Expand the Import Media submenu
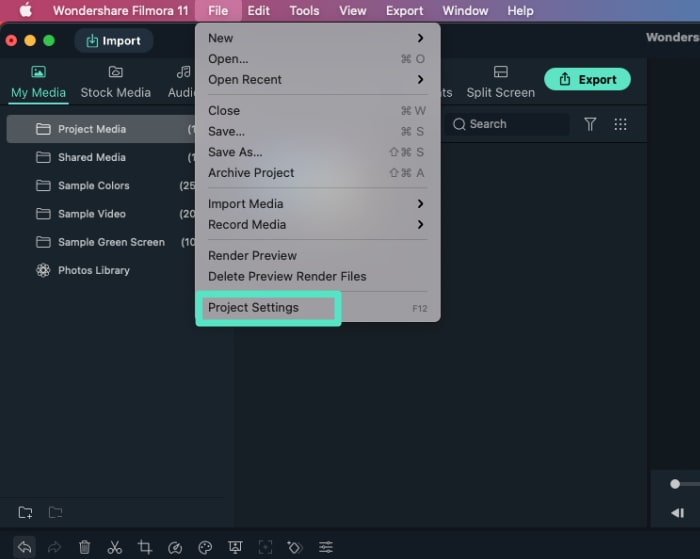Image resolution: width=700 pixels, height=559 pixels. pyautogui.click(x=317, y=204)
